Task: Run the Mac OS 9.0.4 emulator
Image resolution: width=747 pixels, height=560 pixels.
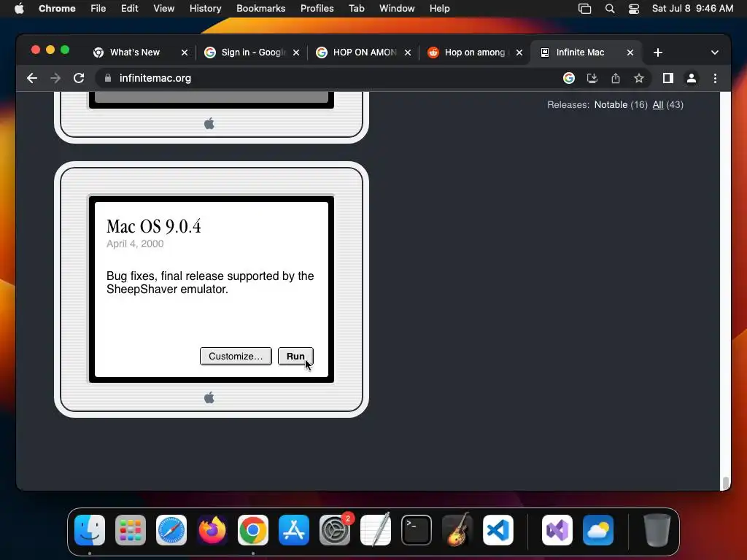Action: click(295, 356)
